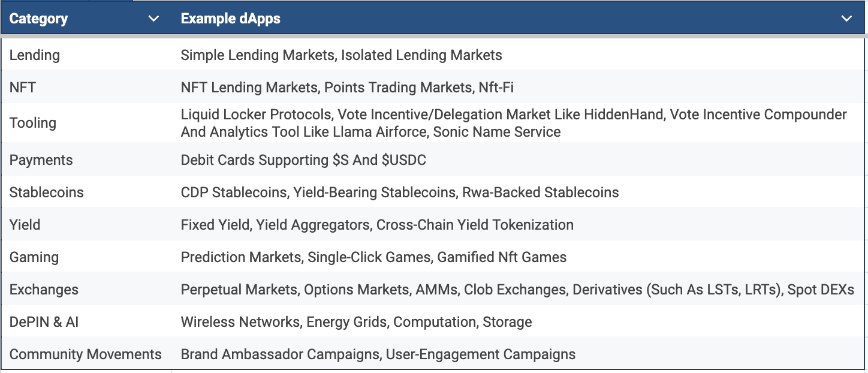Click the Liquid Locker Protocols cell
868x373 pixels.
pyautogui.click(x=519, y=123)
